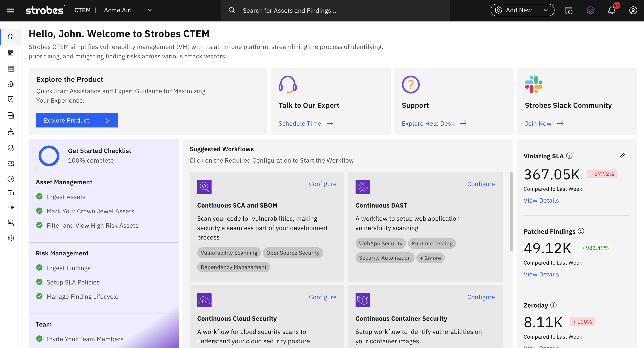Open the Explore Help Desk link
This screenshot has height=348, width=644.
click(434, 123)
